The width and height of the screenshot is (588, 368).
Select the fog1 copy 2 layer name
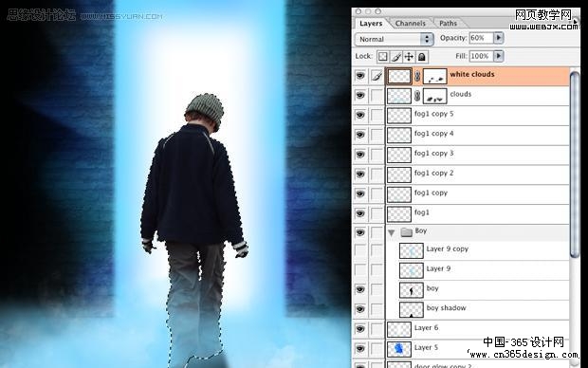click(433, 174)
